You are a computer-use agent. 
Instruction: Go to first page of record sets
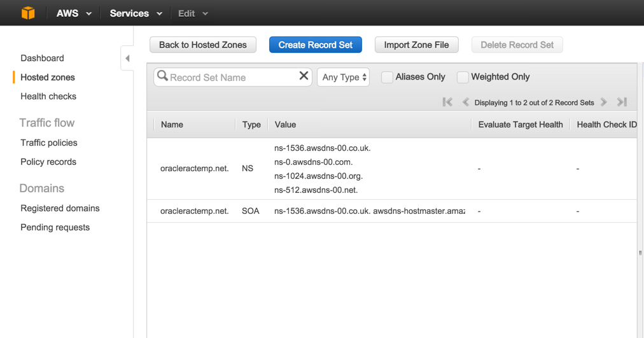point(447,102)
